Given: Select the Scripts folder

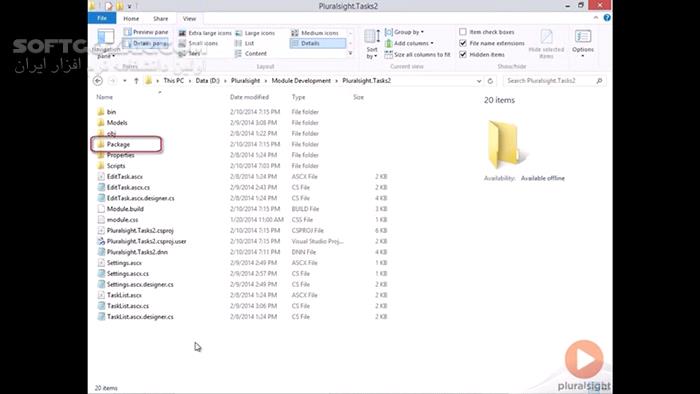Looking at the screenshot, I should pyautogui.click(x=116, y=166).
